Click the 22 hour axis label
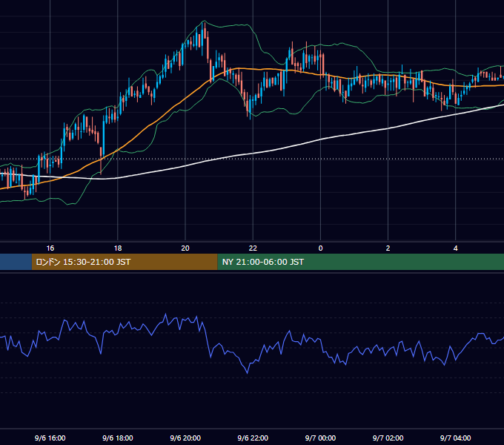Screen dimensions: 504x445 click(x=253, y=248)
